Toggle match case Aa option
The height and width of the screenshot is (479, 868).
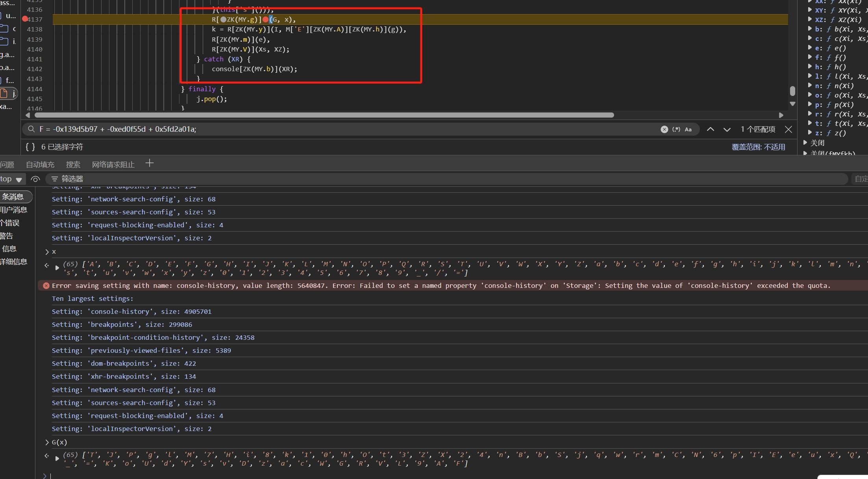coord(688,129)
